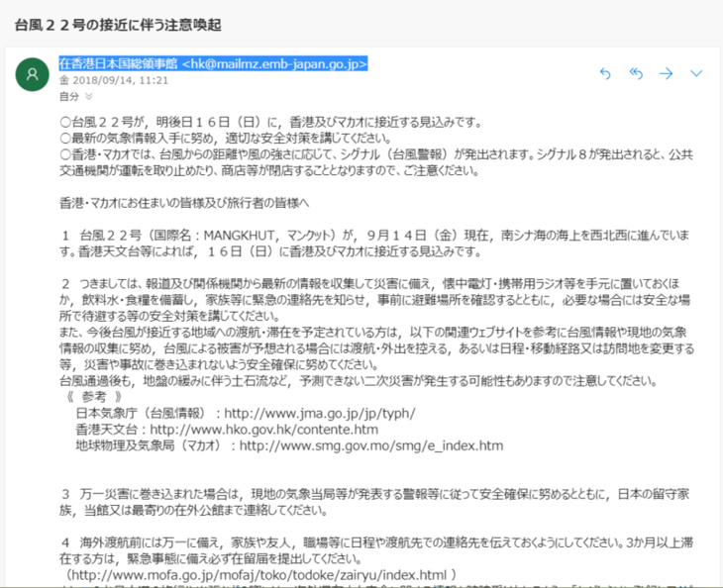Click the highlighted sender name and address

point(213,64)
